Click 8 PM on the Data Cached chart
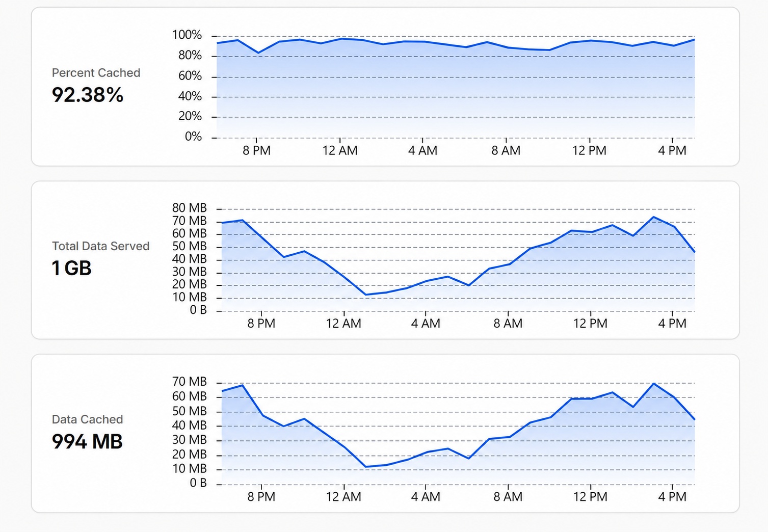The width and height of the screenshot is (768, 532). [261, 497]
